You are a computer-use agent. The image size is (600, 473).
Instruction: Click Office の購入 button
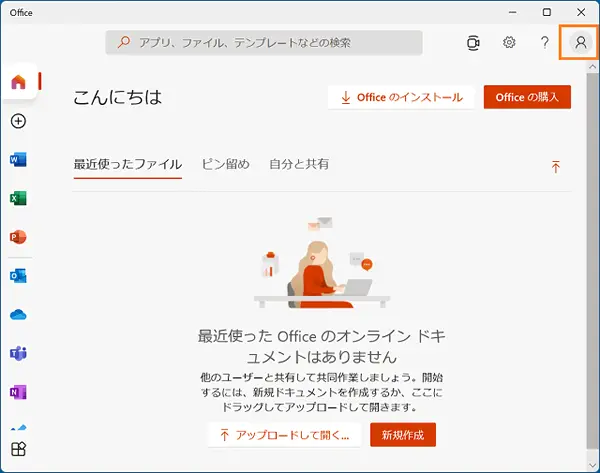pyautogui.click(x=527, y=97)
